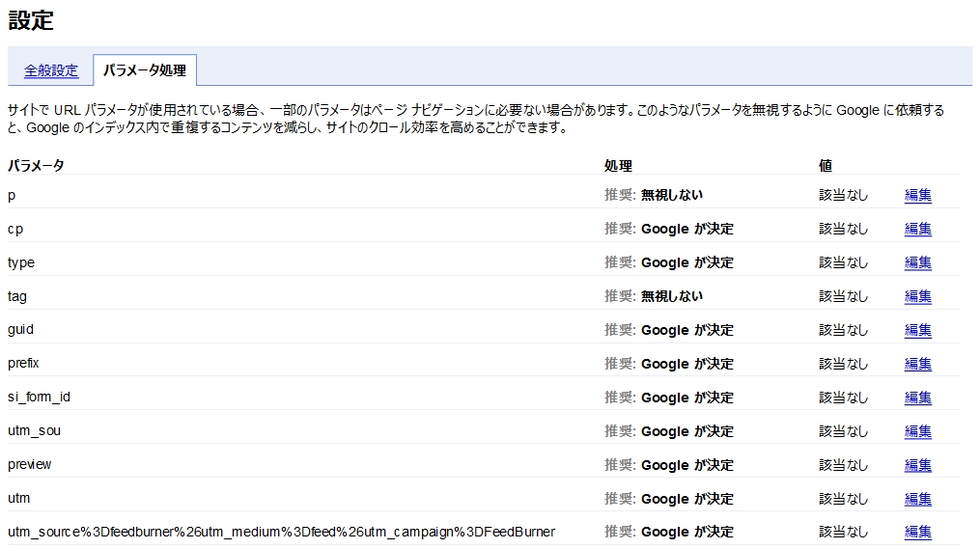Edit the utm_source feedburner parameter
980x549 pixels.
click(x=917, y=532)
